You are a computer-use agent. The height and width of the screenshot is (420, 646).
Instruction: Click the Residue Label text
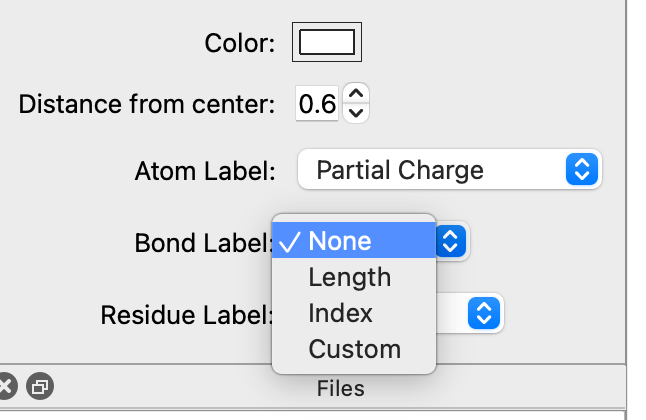[x=187, y=315]
